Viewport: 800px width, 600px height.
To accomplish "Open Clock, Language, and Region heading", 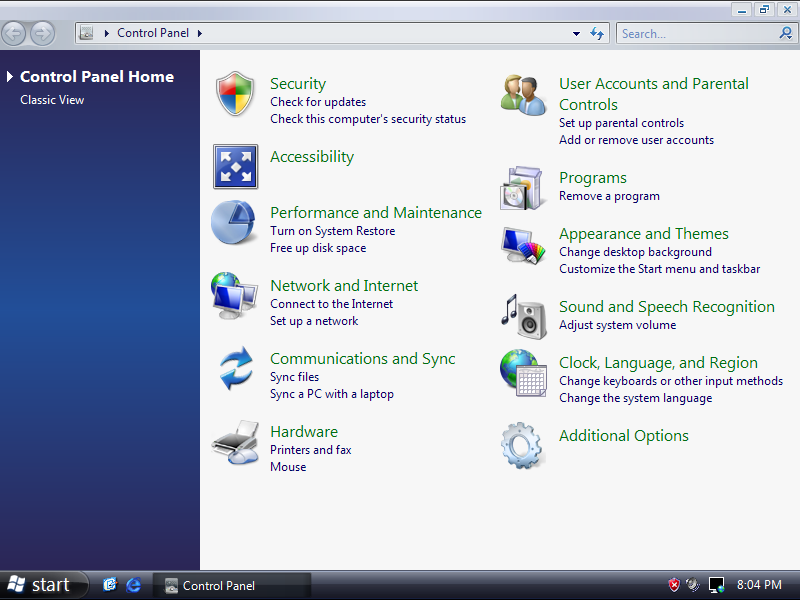I will click(x=658, y=363).
